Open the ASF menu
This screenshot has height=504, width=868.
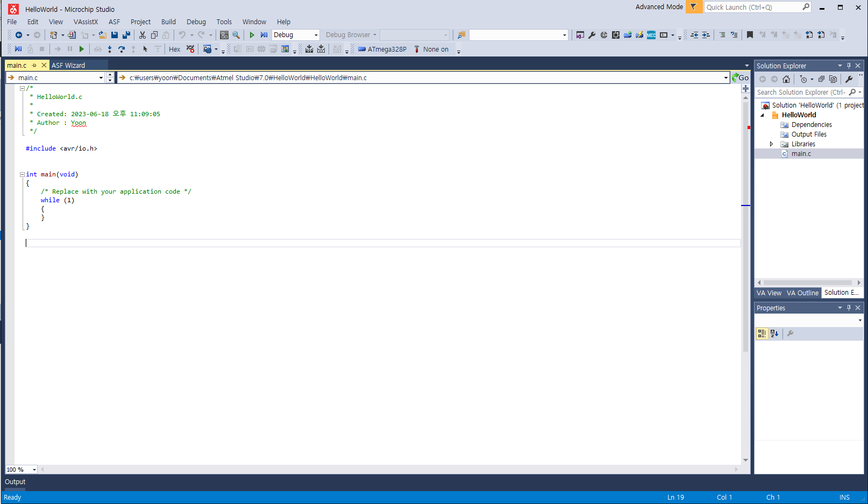[x=114, y=22]
